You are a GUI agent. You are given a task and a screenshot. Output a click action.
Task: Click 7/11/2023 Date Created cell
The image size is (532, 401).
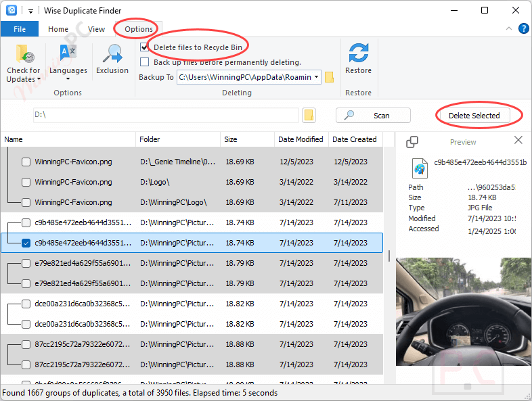click(x=350, y=202)
